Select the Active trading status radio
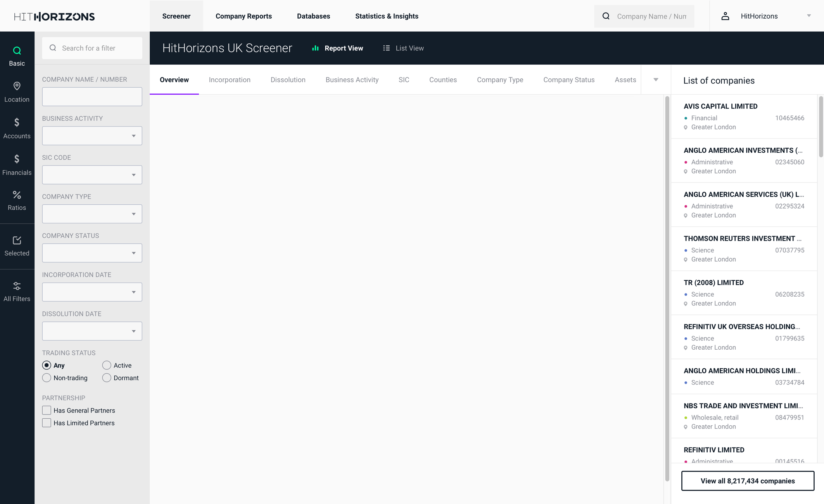Image resolution: width=824 pixels, height=504 pixels. pos(107,365)
